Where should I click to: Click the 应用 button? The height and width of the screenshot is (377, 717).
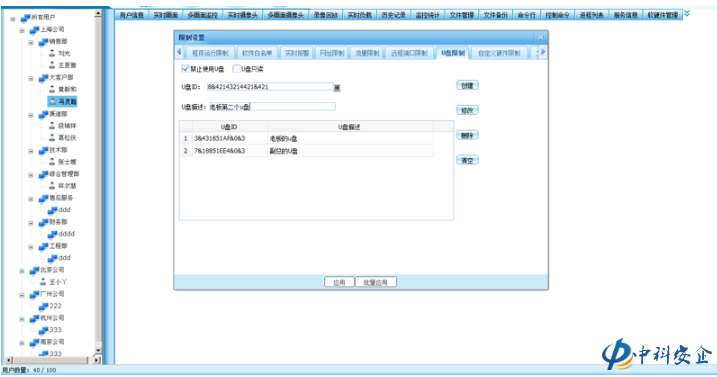(x=339, y=283)
